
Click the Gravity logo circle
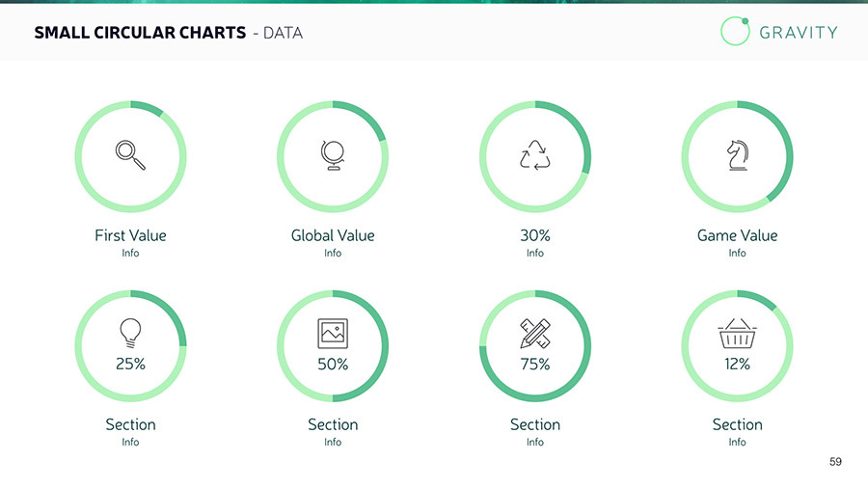pyautogui.click(x=735, y=31)
